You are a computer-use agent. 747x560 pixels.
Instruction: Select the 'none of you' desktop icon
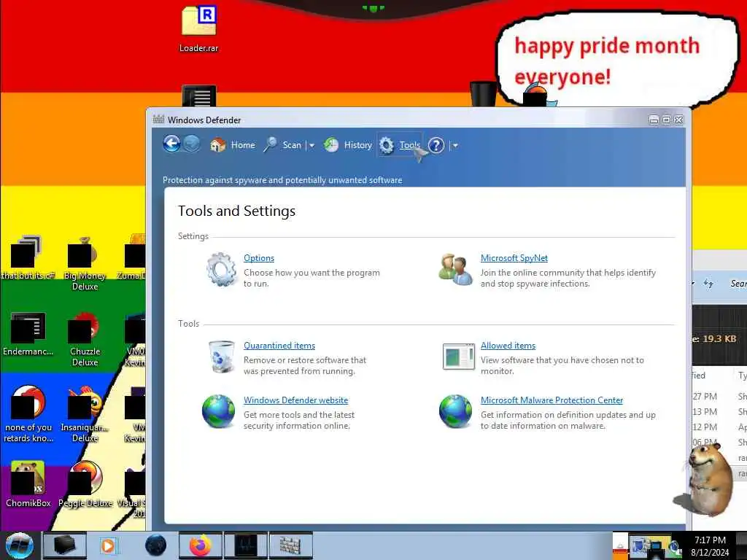click(x=28, y=414)
